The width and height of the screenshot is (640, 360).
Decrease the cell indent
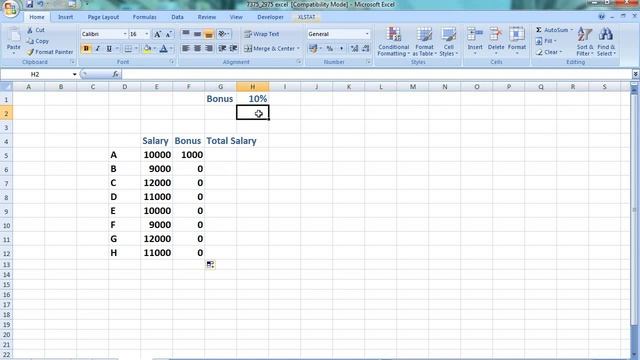222,49
